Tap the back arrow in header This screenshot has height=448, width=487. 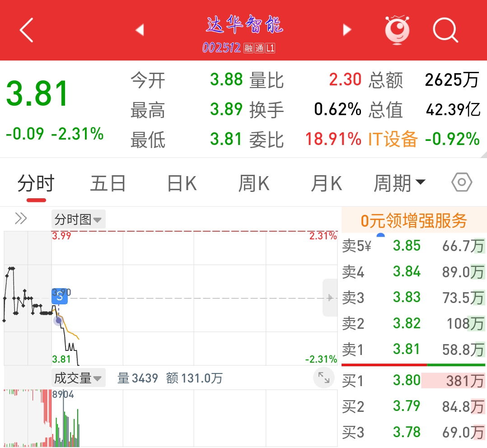pos(26,30)
